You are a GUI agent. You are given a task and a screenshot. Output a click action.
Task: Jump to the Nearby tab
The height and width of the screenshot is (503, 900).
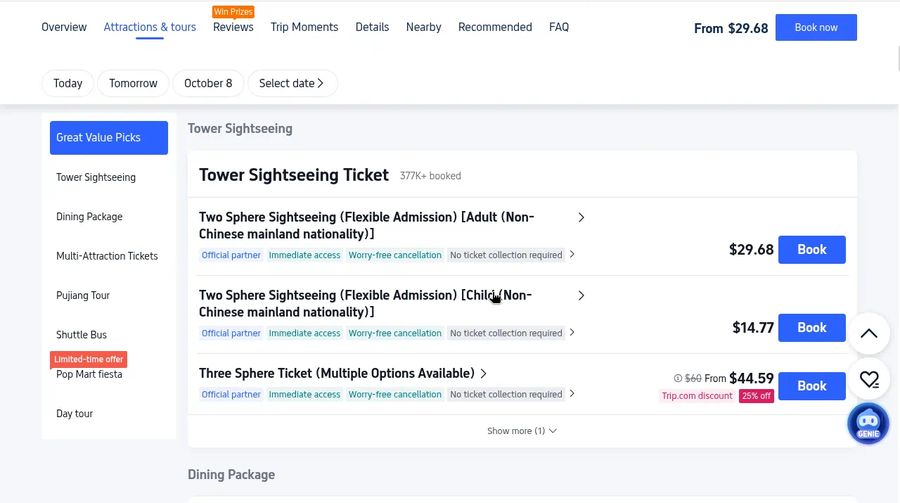(424, 27)
